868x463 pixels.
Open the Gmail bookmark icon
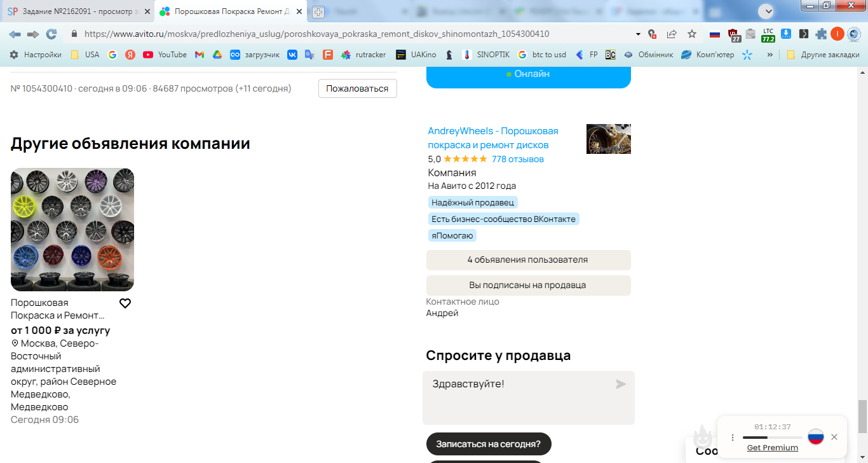[200, 55]
